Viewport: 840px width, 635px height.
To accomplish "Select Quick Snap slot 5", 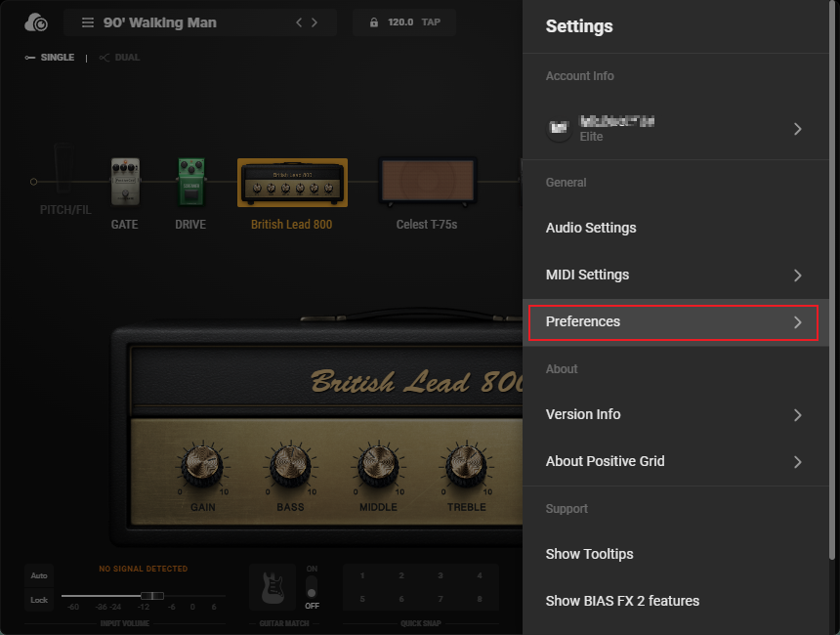I will point(362,599).
